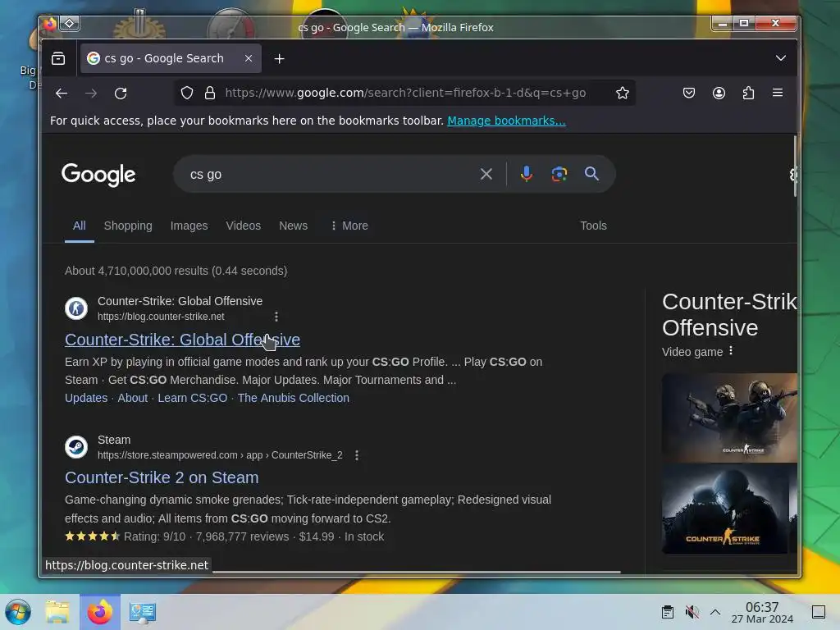
Task: Click the address bar URL
Action: pos(405,93)
